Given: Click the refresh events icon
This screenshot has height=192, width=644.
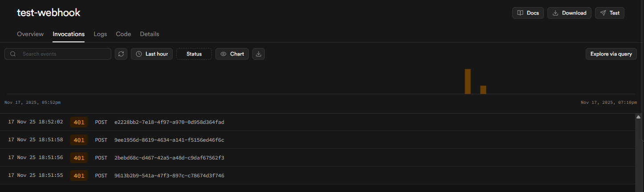Looking at the screenshot, I should coord(121,54).
